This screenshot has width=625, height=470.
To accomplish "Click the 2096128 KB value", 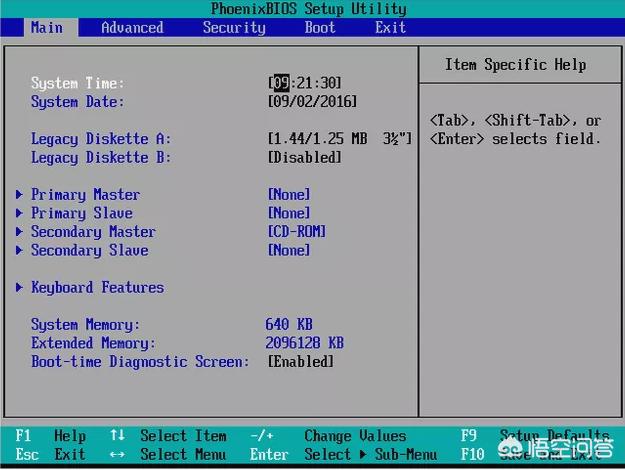I will (x=305, y=343).
